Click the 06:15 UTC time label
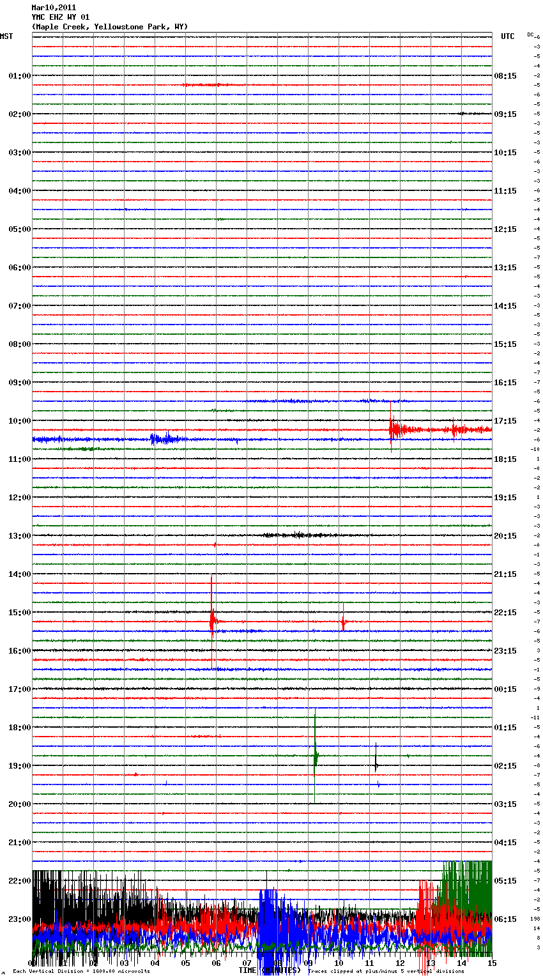Screen dimensions: 543x980 pos(505,919)
